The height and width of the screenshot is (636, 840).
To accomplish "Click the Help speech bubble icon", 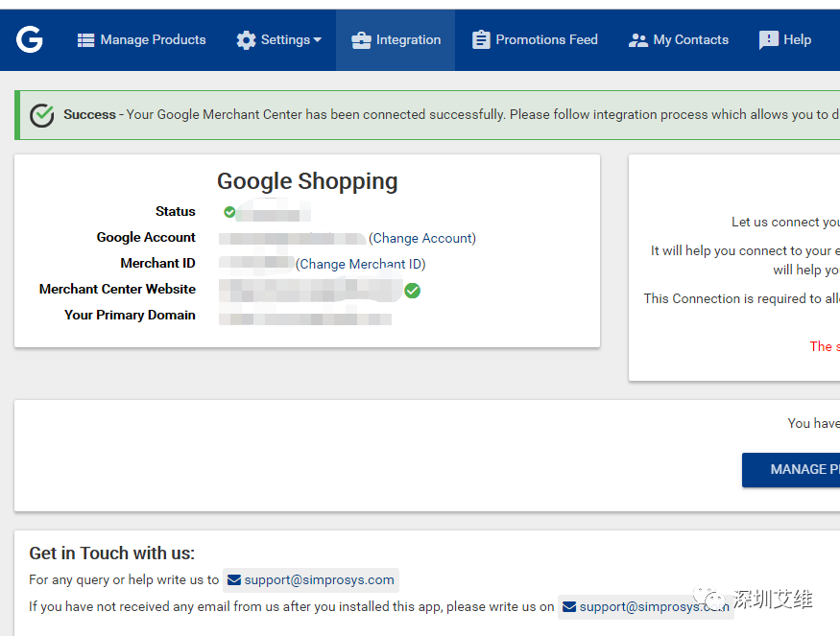I will pos(769,40).
